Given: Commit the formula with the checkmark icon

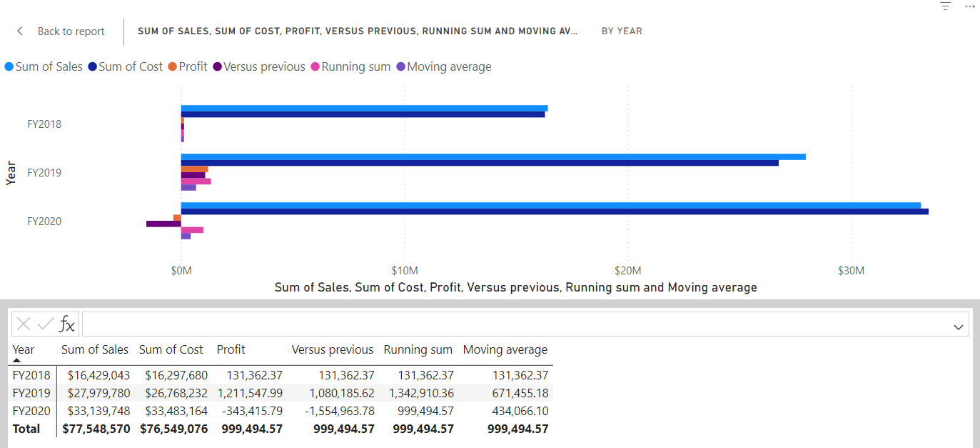Looking at the screenshot, I should click(x=46, y=324).
